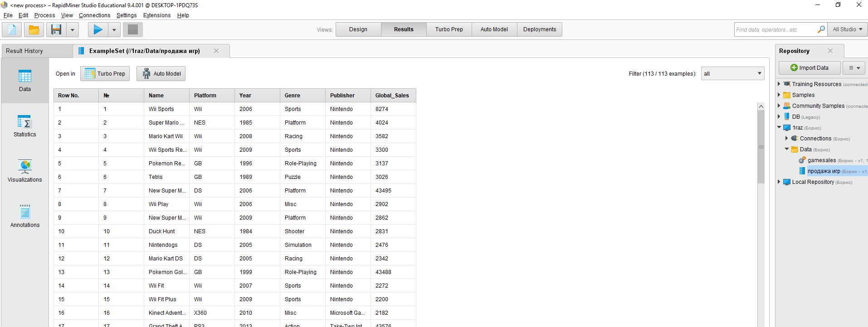Expand the Samples repository folder
The height and width of the screenshot is (327, 868).
pos(779,95)
